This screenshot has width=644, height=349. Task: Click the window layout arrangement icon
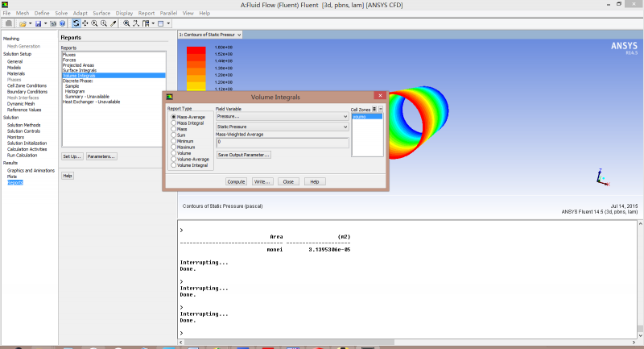click(x=146, y=23)
